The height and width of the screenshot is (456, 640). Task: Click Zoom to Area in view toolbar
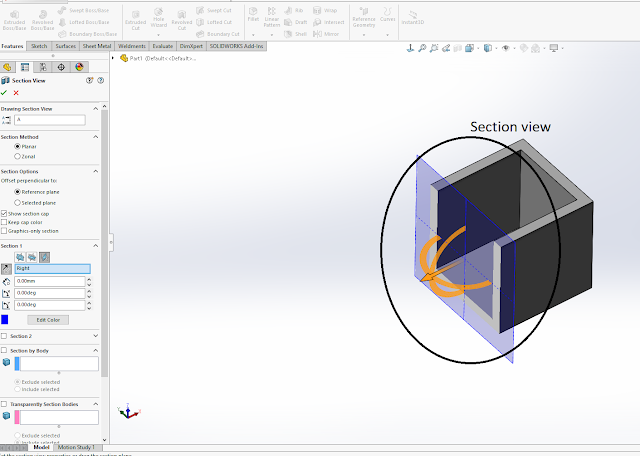[434, 48]
